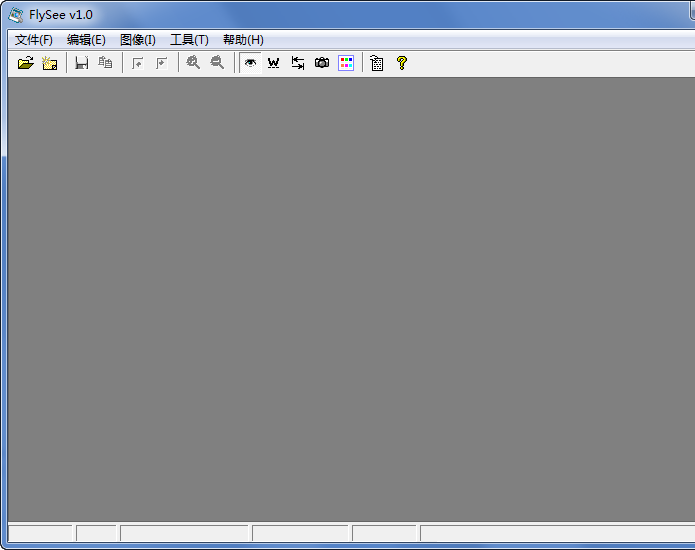The height and width of the screenshot is (550, 695).
Task: Toggle the eye view mode button
Action: 250,63
